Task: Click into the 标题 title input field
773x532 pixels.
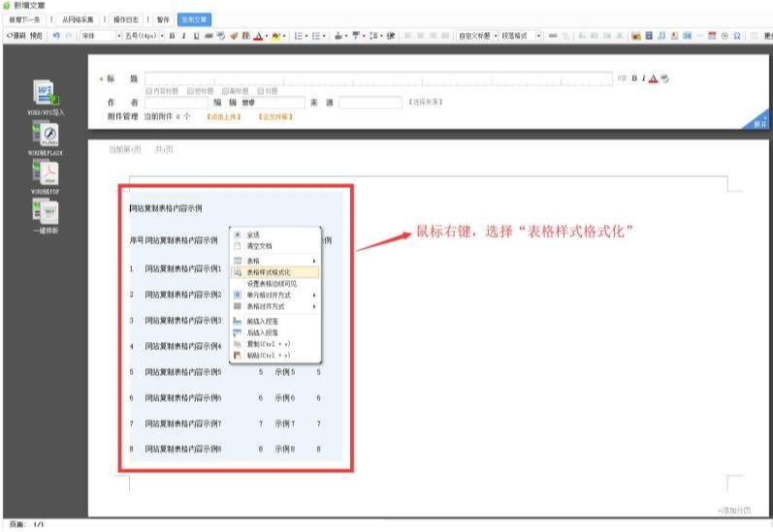Action: click(378, 78)
